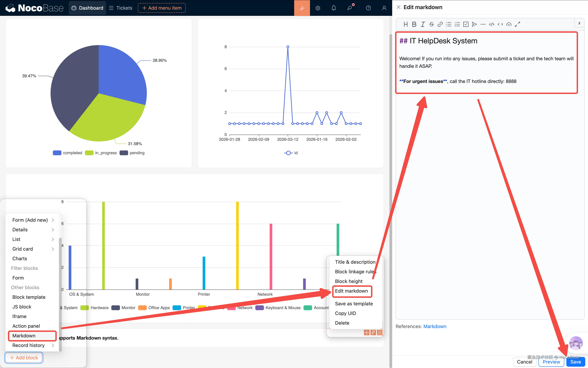
Task: Click the upload cloud icon in editor toolbar
Action: tap(509, 24)
